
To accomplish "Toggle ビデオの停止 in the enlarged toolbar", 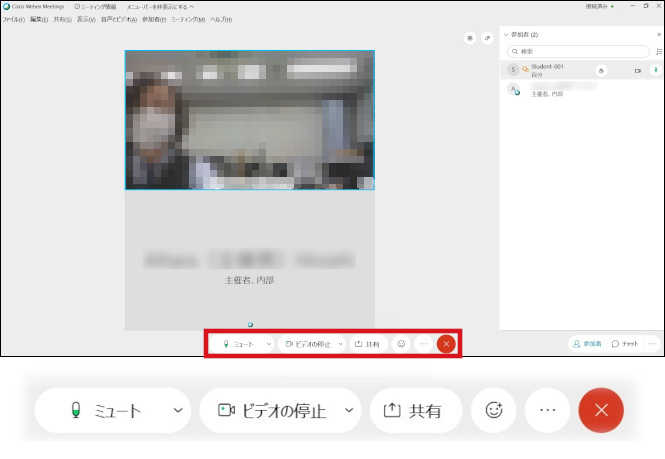I will coord(272,410).
